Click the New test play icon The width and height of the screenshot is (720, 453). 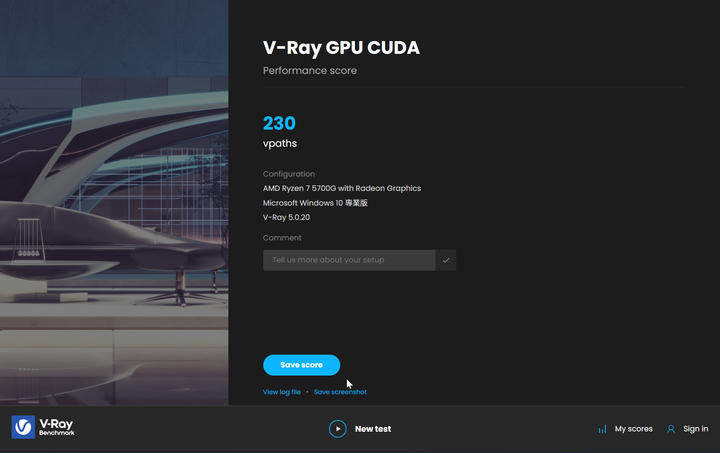pos(338,429)
